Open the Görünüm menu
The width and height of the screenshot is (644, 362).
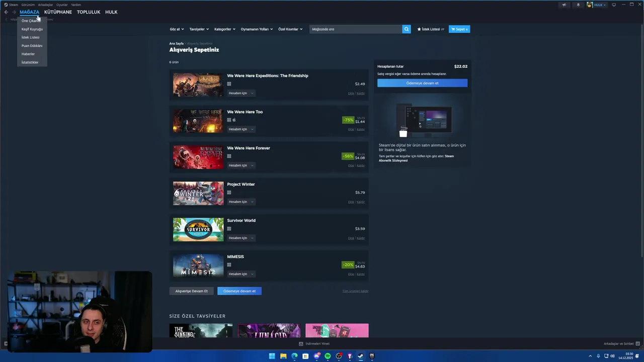point(28,5)
